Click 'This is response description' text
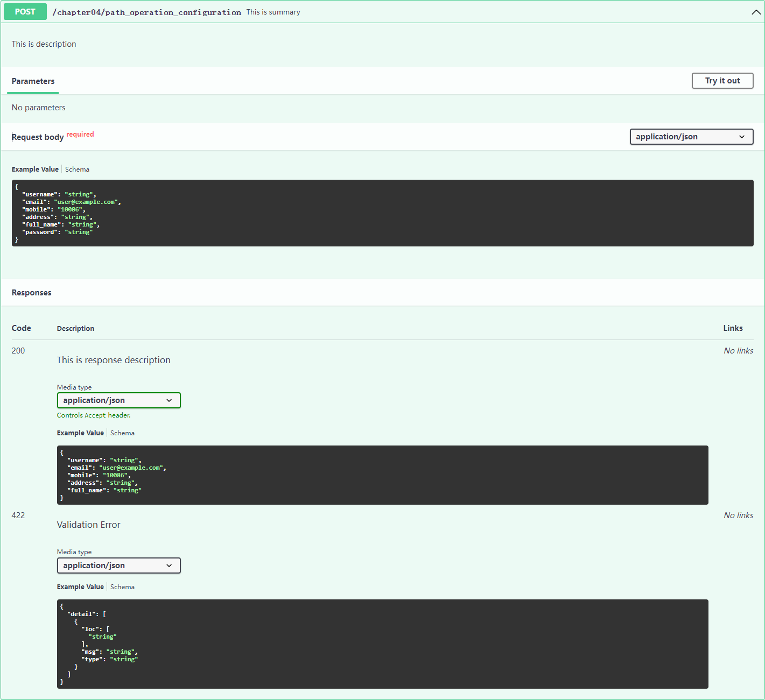 (114, 360)
